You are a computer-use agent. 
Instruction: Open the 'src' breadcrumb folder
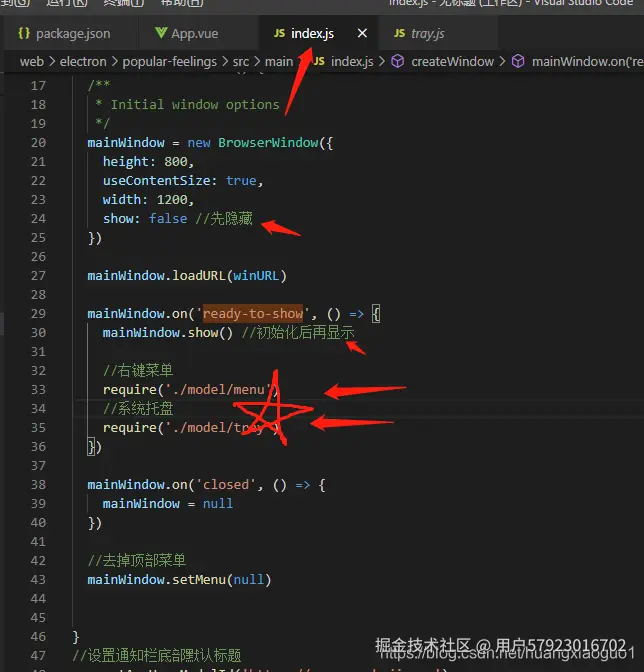tap(241, 62)
